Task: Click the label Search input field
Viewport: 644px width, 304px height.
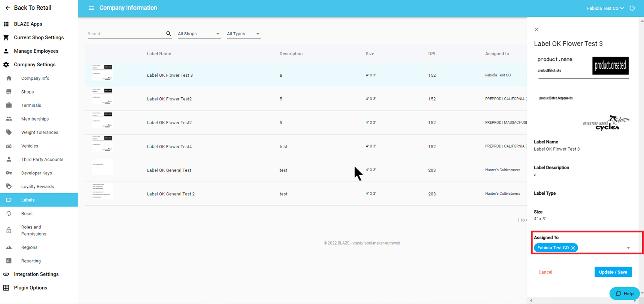Action: 125,34
